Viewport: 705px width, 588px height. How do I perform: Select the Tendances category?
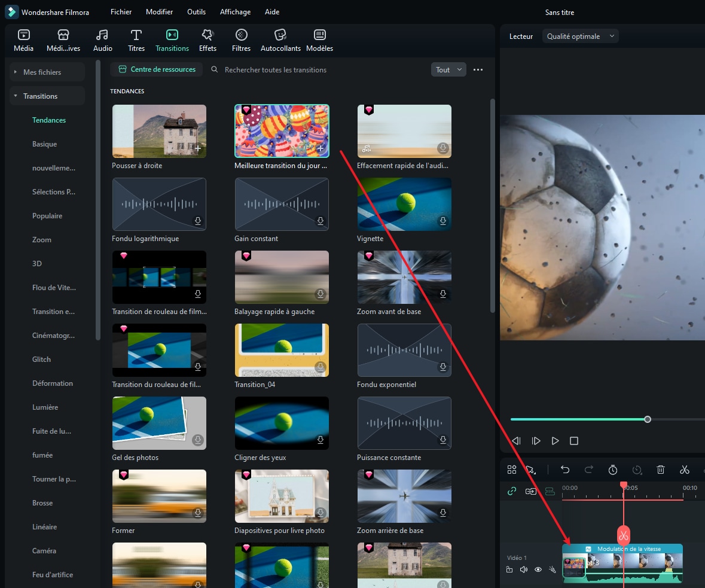49,120
